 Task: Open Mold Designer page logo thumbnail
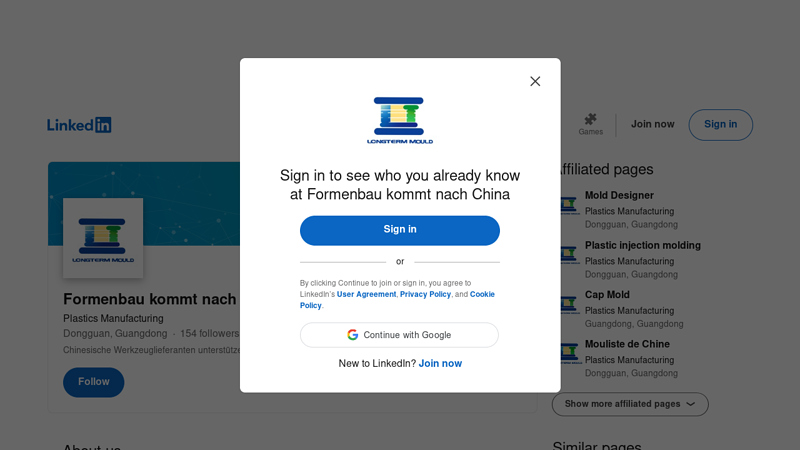(570, 205)
